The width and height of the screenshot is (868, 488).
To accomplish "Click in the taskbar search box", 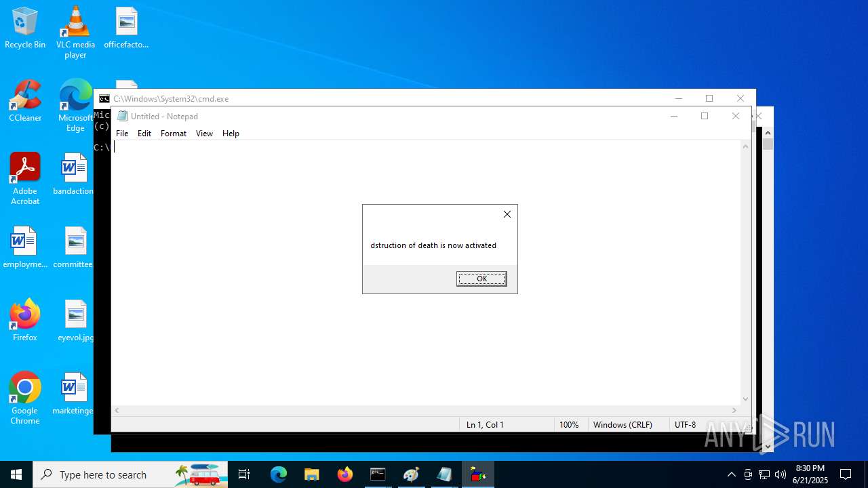I will point(130,474).
